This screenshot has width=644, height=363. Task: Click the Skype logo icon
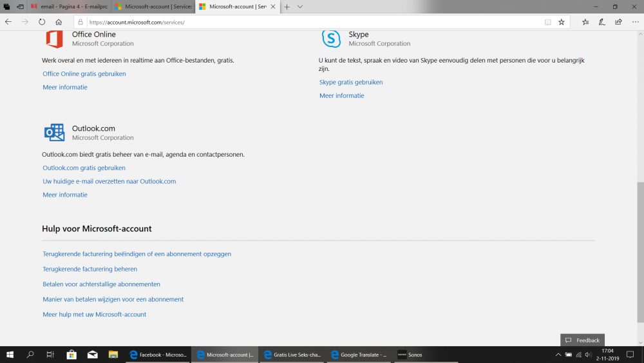tap(331, 39)
